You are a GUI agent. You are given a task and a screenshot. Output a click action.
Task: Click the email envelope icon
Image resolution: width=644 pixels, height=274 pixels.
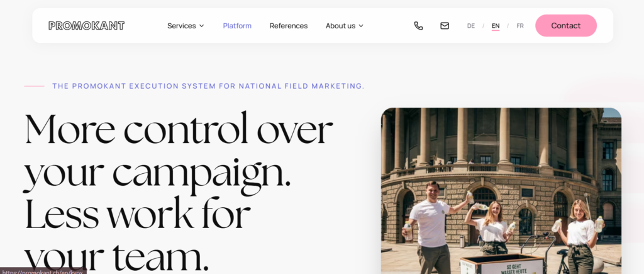(445, 26)
